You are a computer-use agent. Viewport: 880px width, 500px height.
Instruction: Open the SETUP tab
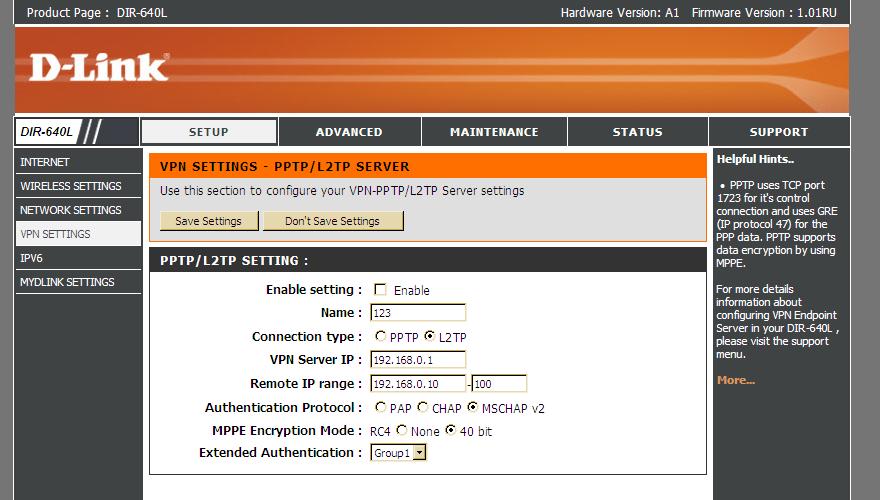209,132
